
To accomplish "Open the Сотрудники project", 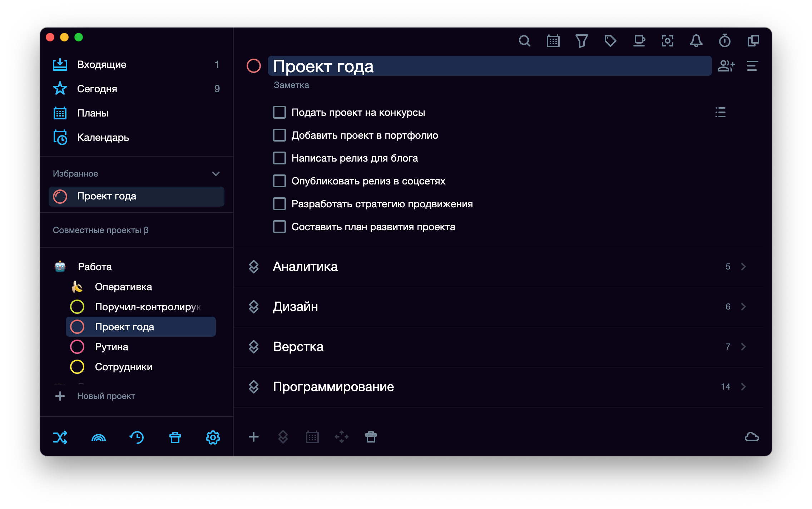I will [141, 367].
